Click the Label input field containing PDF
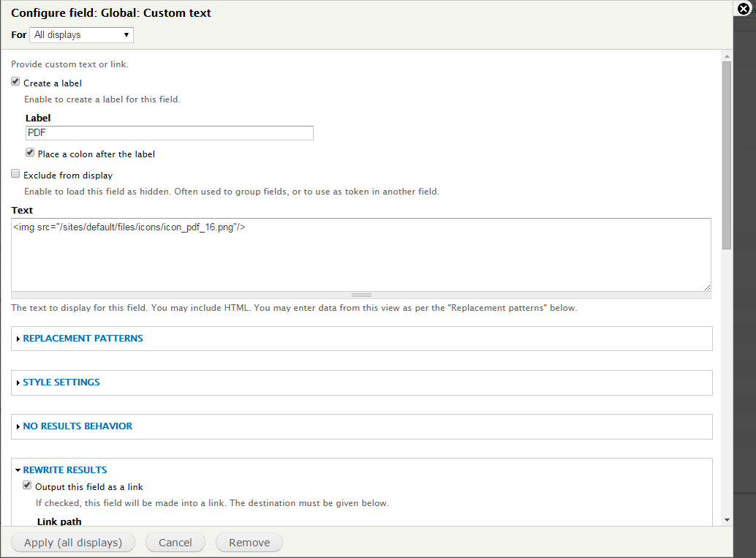Screen dimensions: 756x558 [169, 133]
